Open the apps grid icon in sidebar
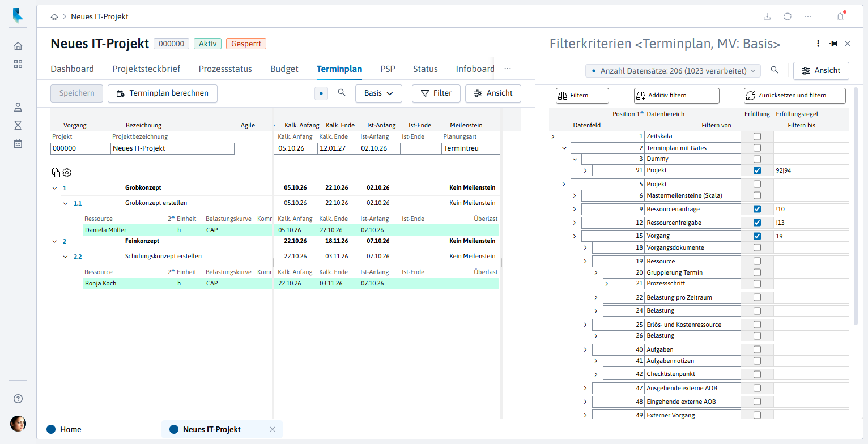868x444 pixels. [x=18, y=64]
